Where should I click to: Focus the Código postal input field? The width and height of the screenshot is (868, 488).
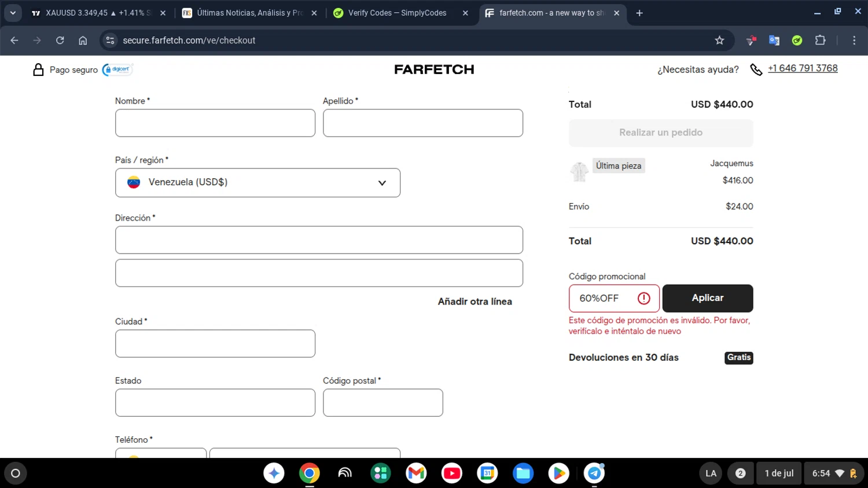pos(383,402)
